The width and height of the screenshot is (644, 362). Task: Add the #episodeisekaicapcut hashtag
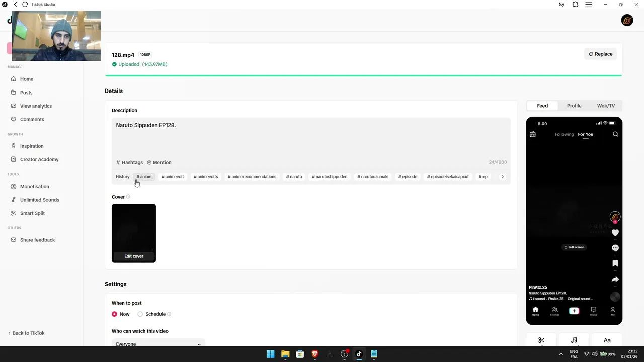(448, 177)
